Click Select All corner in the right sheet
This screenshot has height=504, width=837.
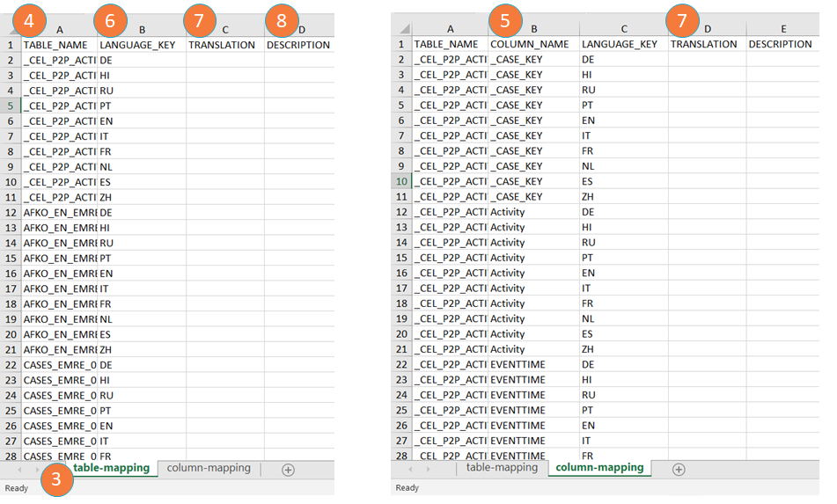coord(402,29)
